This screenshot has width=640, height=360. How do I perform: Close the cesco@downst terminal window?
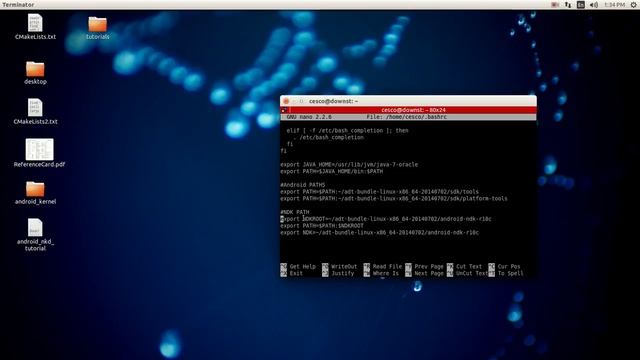coord(286,101)
